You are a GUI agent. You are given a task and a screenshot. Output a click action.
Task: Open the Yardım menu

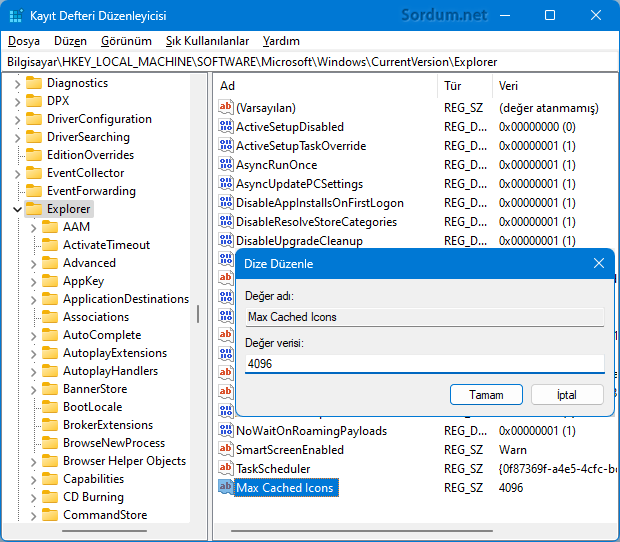click(x=281, y=41)
